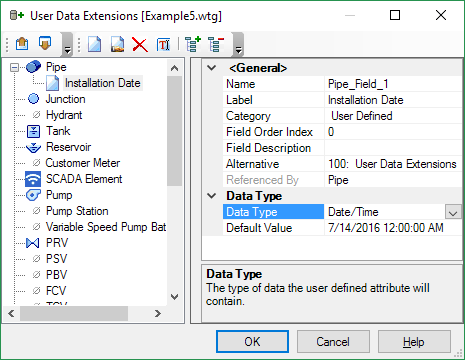Click the Collapse All tree icon
Viewport: 465px width, 360px height.
216,44
